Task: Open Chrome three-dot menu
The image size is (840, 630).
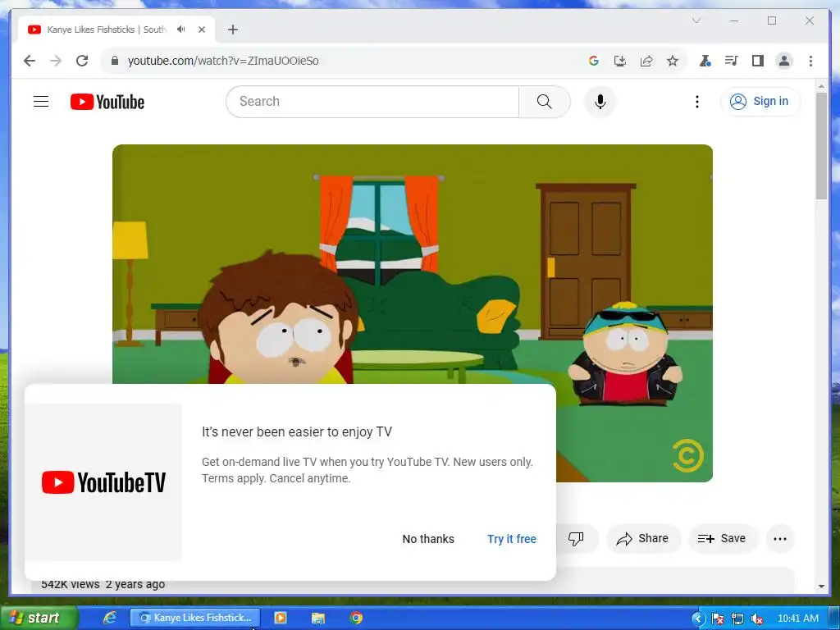Action: (811, 61)
